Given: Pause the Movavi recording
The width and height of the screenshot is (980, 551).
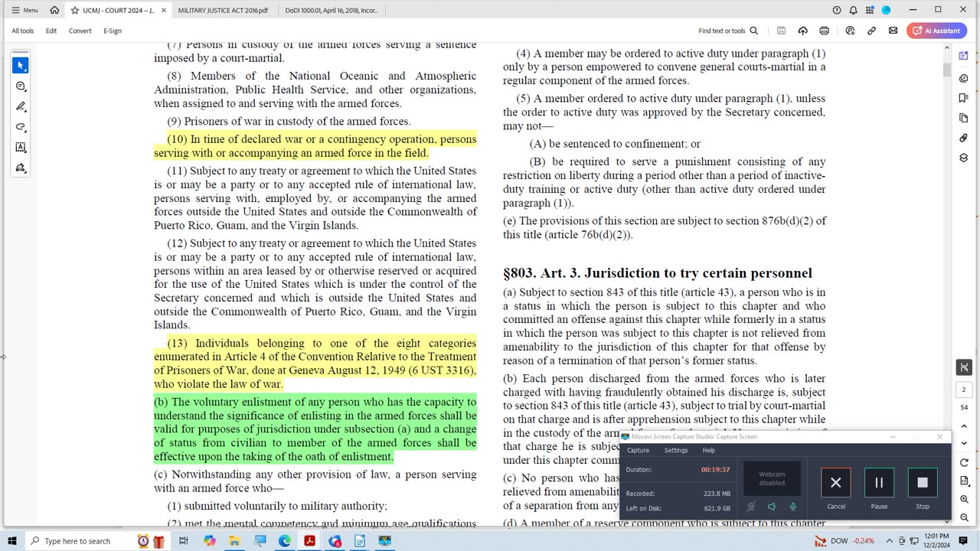Looking at the screenshot, I should (x=879, y=483).
